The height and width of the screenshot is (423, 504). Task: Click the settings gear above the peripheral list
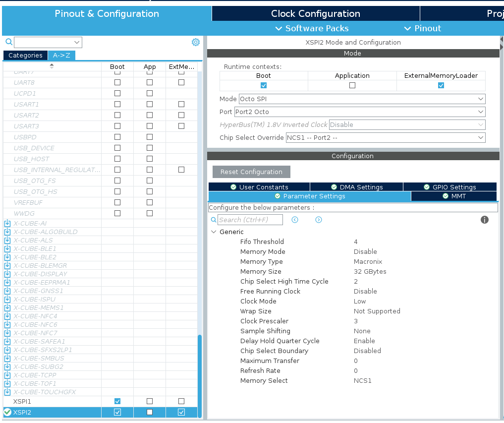point(195,42)
